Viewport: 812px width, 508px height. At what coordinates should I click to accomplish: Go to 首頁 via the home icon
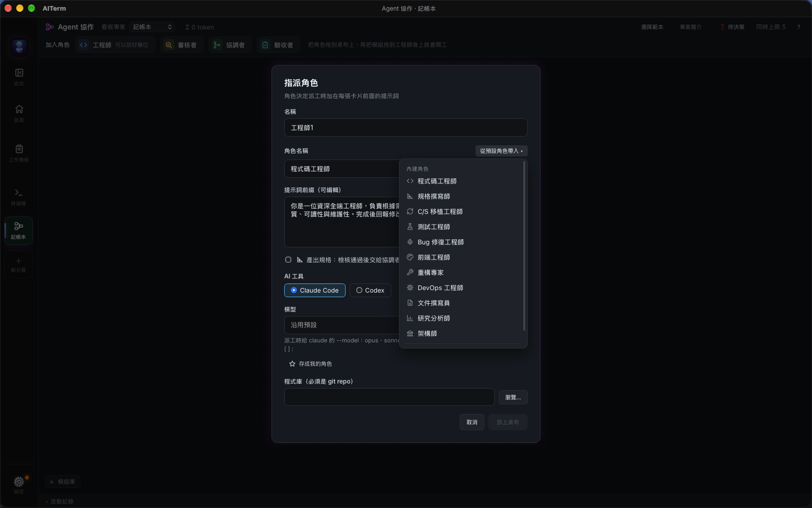click(x=19, y=109)
